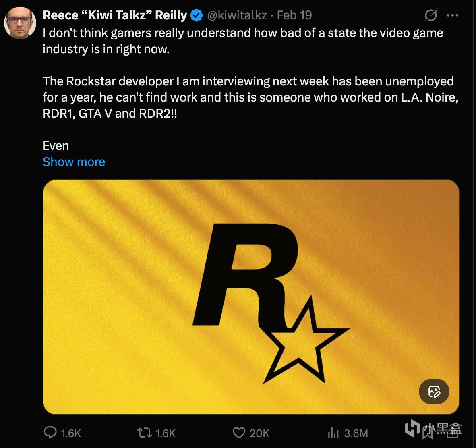The height and width of the screenshot is (448, 476).
Task: Open the author's profile avatar
Action: 20,23
